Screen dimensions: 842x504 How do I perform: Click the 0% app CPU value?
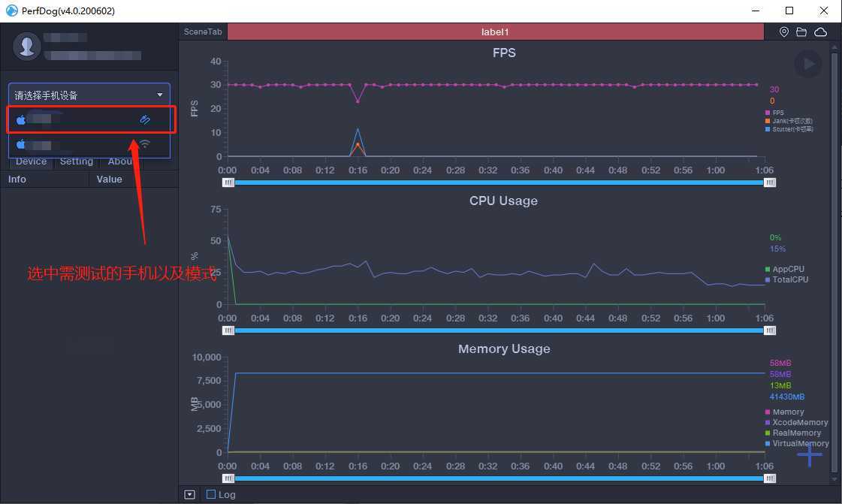click(775, 237)
